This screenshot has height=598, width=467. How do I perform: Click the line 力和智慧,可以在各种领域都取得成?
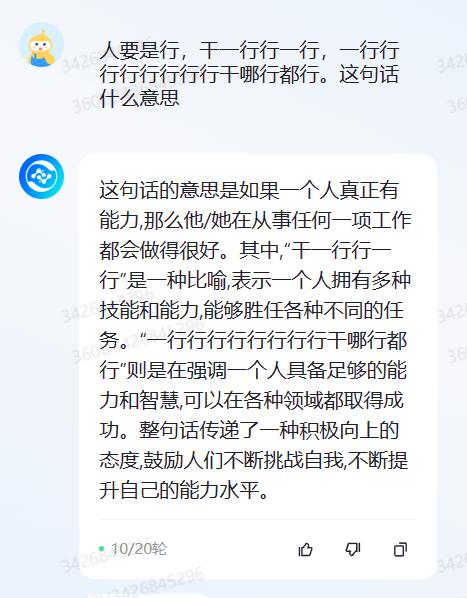click(x=252, y=400)
